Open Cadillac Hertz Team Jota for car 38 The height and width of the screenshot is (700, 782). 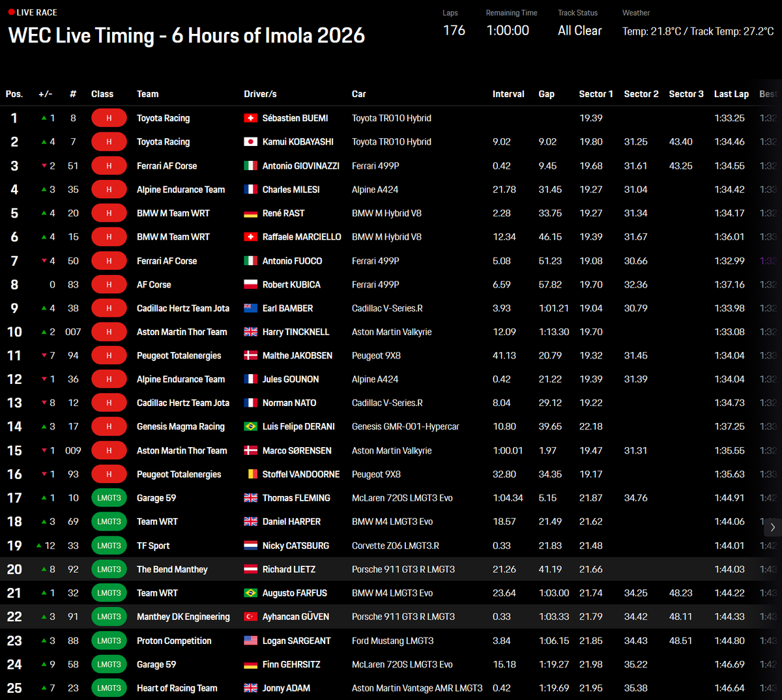click(x=183, y=308)
